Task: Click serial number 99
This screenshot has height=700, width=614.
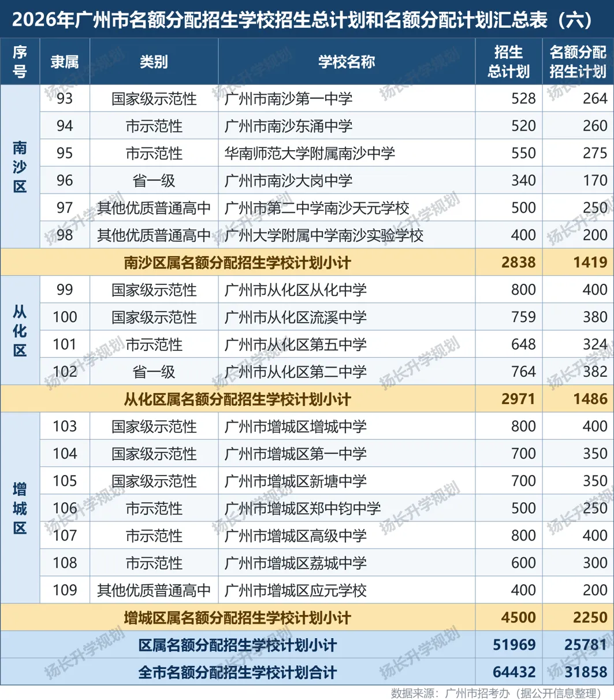Action: (x=65, y=290)
